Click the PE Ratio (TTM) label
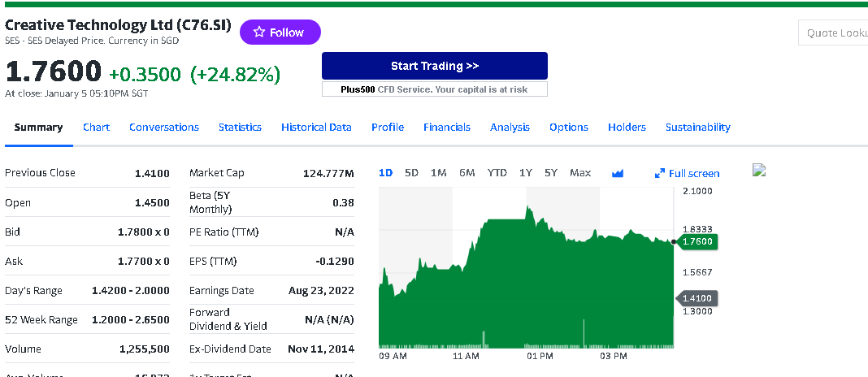 [x=224, y=232]
